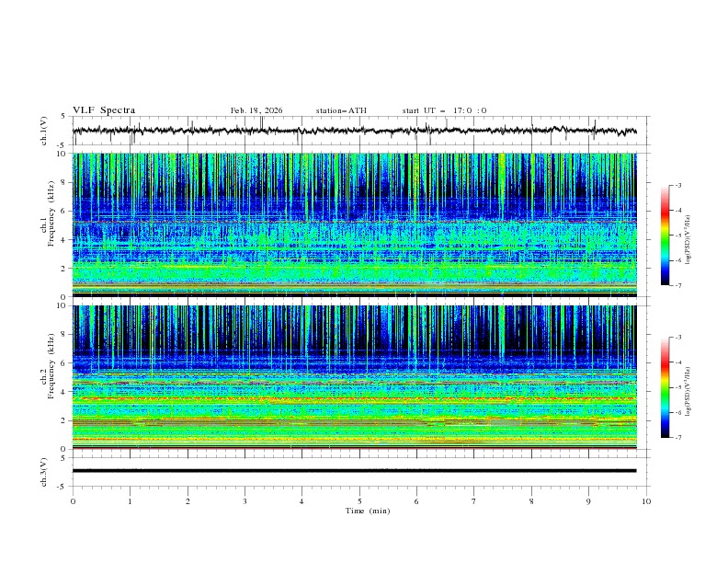
Task: Click time axis tick label '7'
Action: click(474, 501)
